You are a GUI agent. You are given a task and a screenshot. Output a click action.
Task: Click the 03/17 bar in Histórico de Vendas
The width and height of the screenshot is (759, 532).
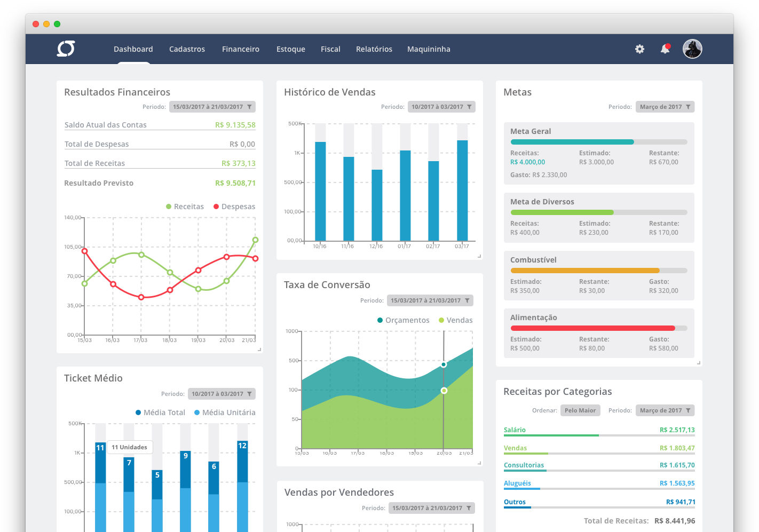pos(462,190)
